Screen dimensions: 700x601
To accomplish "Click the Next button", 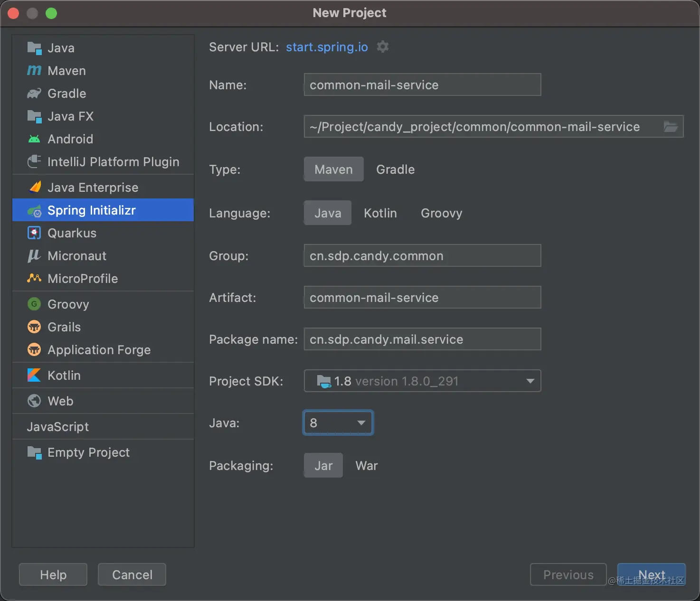I will (652, 575).
